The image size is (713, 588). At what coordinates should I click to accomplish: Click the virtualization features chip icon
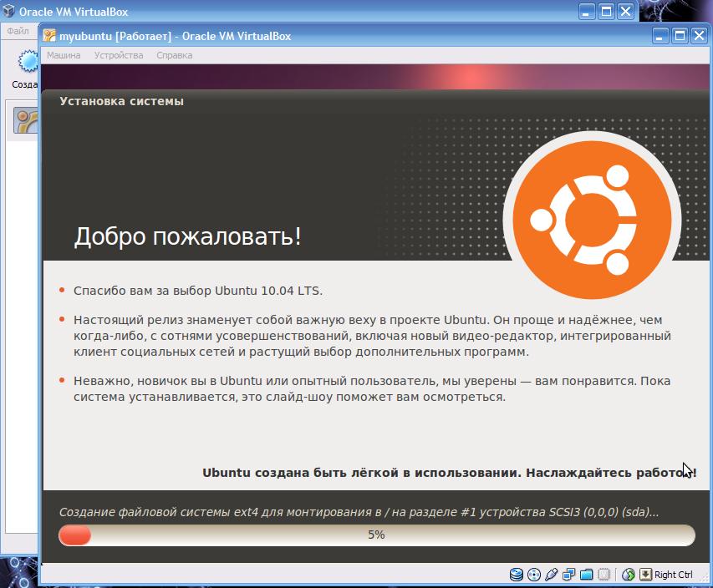coord(604,575)
